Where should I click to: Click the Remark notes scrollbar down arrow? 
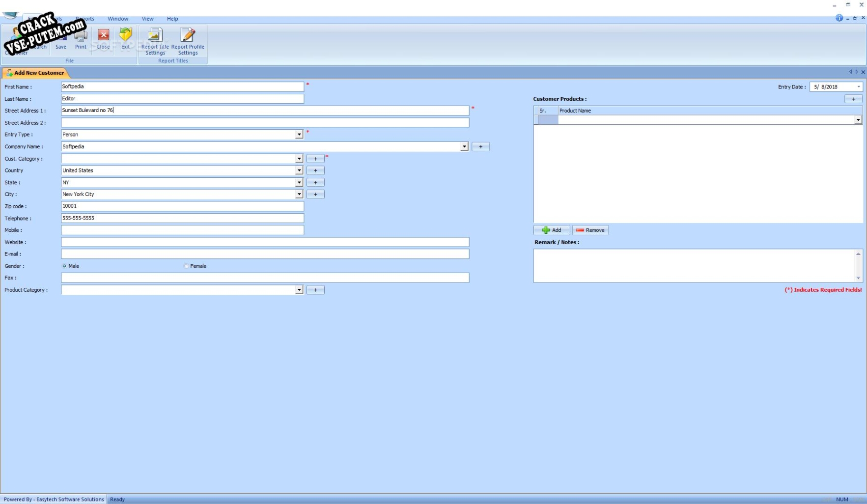click(x=859, y=278)
